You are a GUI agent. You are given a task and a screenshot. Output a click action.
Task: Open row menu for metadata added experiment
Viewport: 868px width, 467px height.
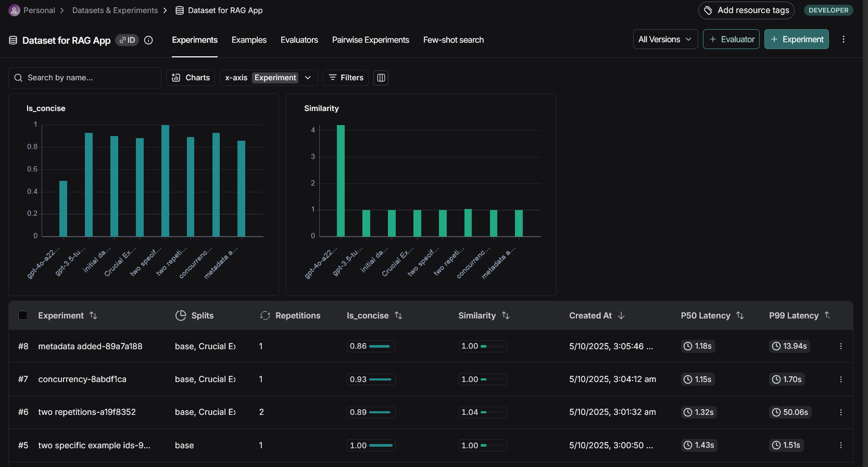point(841,346)
